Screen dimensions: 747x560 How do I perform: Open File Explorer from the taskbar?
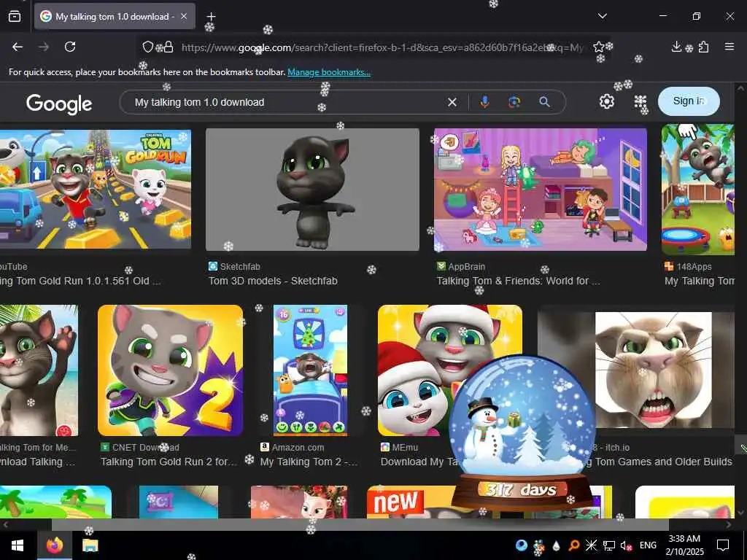(90, 545)
